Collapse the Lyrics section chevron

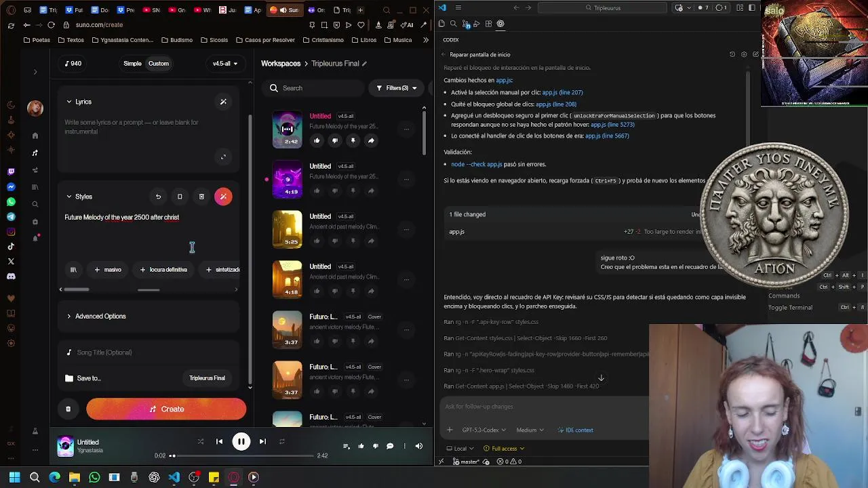pos(68,102)
